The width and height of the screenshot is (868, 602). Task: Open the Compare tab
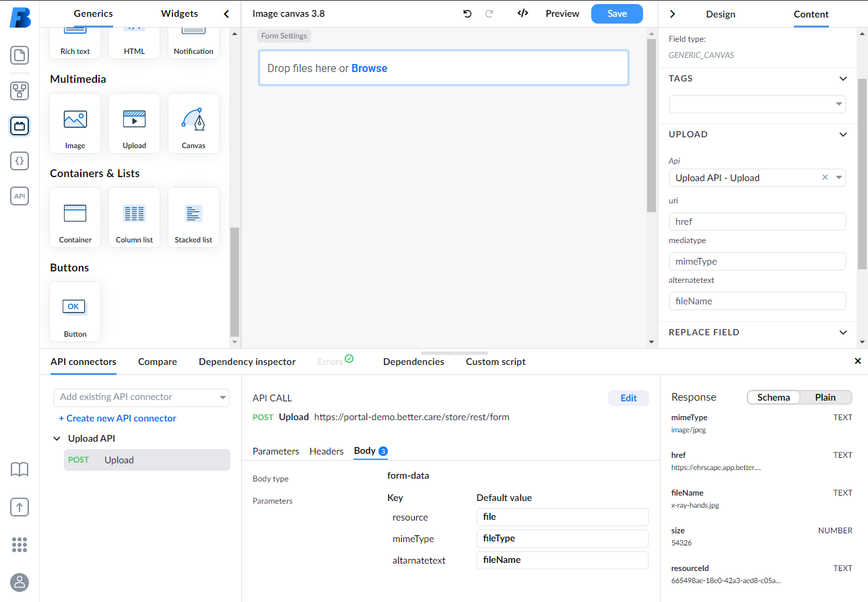(158, 362)
